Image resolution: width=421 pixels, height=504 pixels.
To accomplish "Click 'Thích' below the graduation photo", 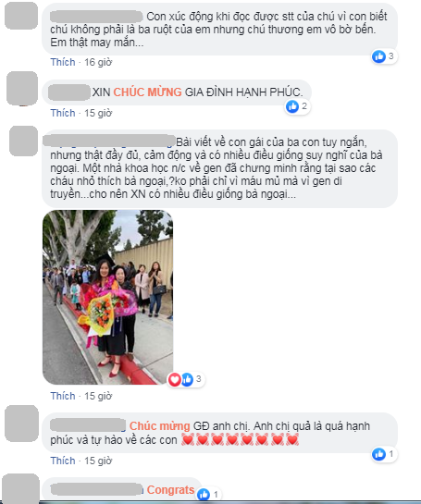I will 63,396.
